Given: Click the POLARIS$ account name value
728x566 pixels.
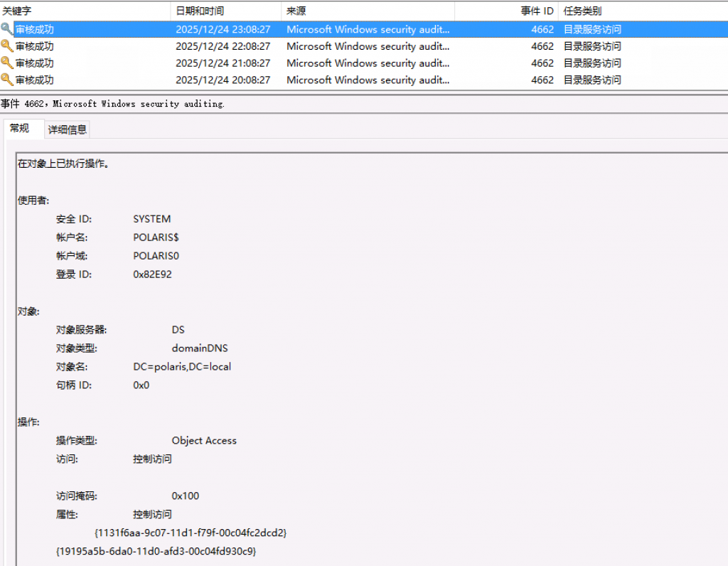Looking at the screenshot, I should [156, 237].
